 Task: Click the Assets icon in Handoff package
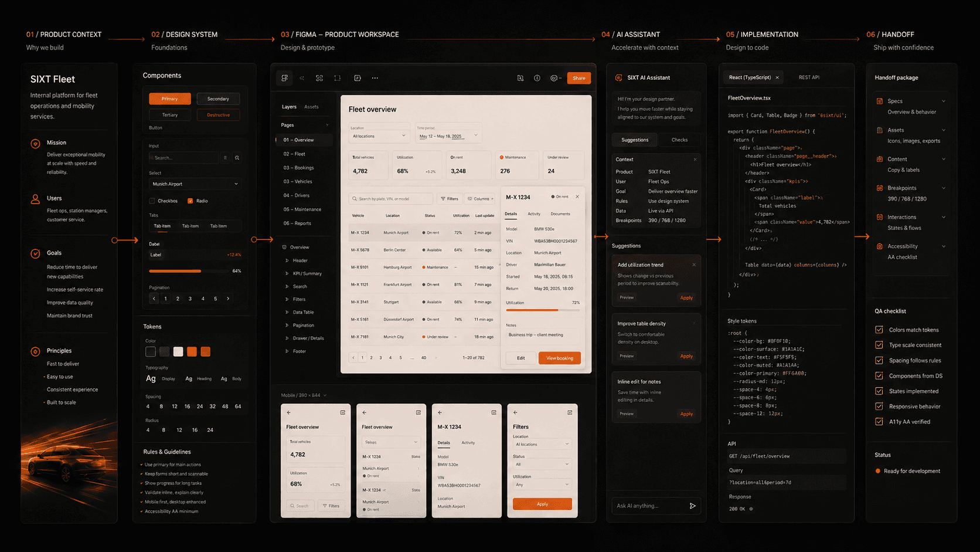click(x=880, y=130)
